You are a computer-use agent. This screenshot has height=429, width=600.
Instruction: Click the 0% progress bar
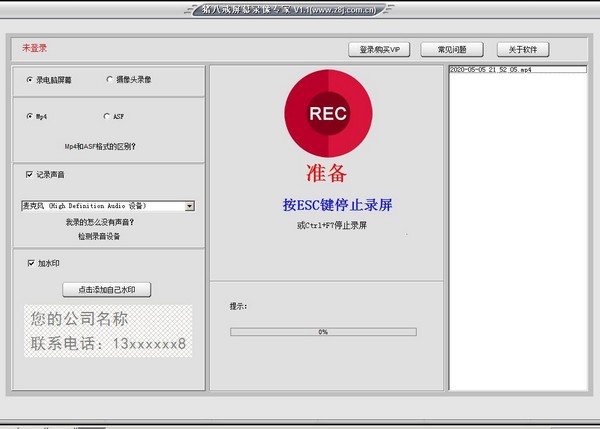pyautogui.click(x=323, y=331)
